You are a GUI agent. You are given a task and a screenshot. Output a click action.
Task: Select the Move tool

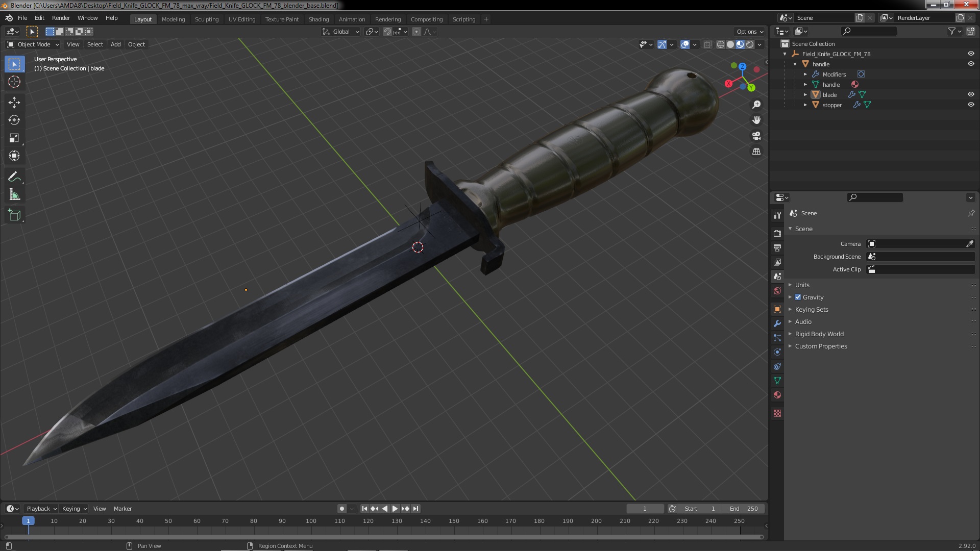coord(14,103)
